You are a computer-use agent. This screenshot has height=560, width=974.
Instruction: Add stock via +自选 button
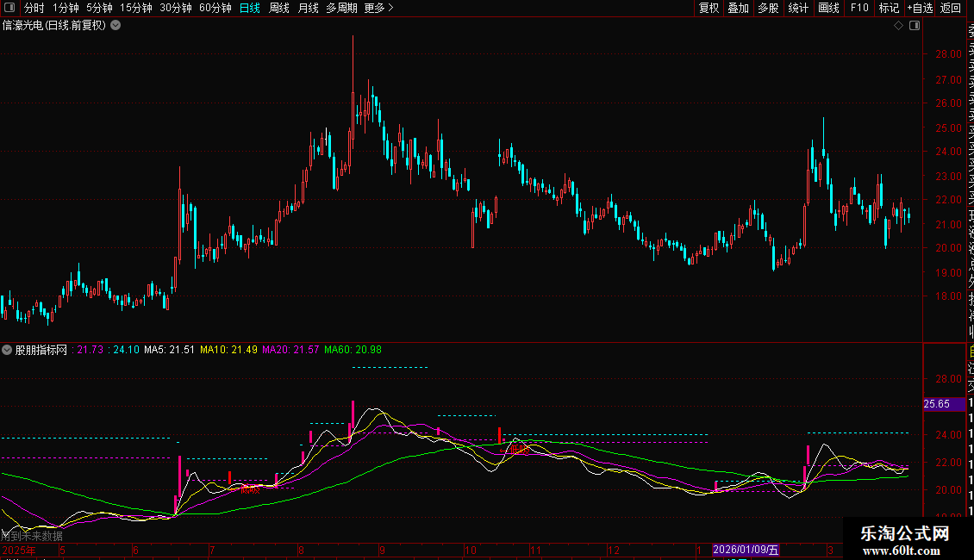pos(920,8)
